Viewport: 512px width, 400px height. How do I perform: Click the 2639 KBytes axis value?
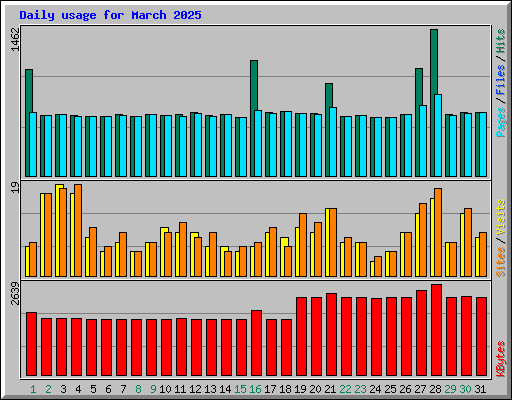click(x=15, y=293)
